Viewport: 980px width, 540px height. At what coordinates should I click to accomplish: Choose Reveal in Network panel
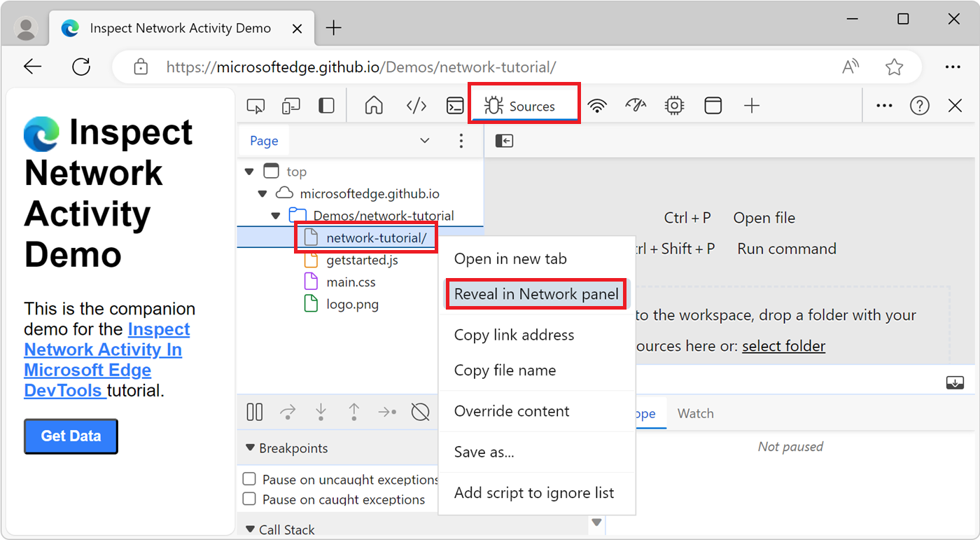(x=535, y=293)
